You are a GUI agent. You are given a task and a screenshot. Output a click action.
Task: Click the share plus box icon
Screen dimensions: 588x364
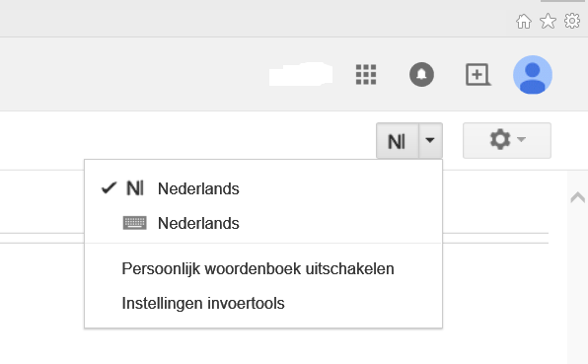(478, 75)
